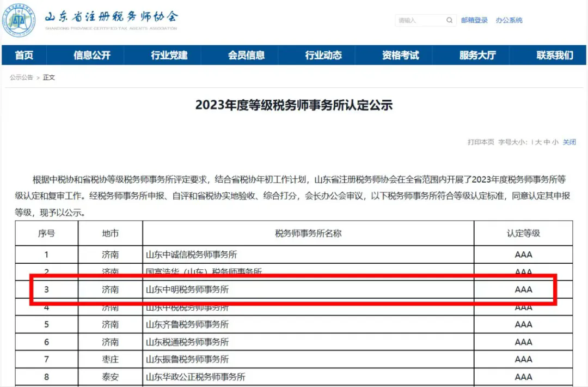
Task: Click 济南 cell in 山东税通 row
Action: [110, 342]
